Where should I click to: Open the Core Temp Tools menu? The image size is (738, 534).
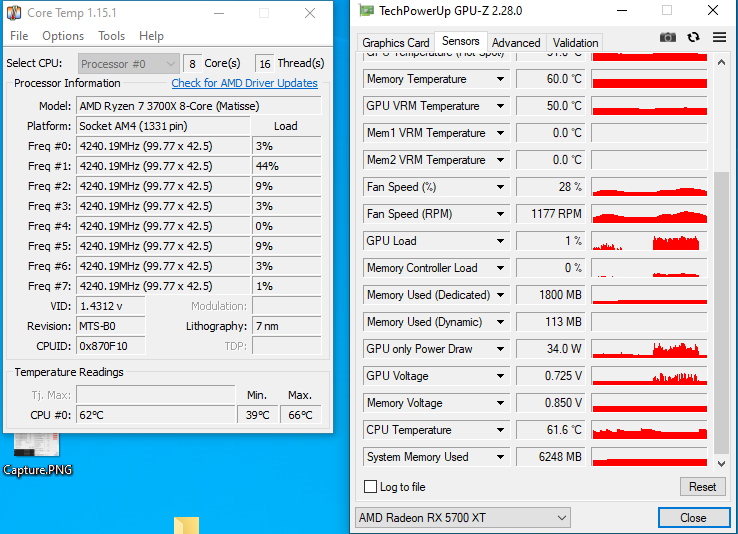[x=112, y=36]
